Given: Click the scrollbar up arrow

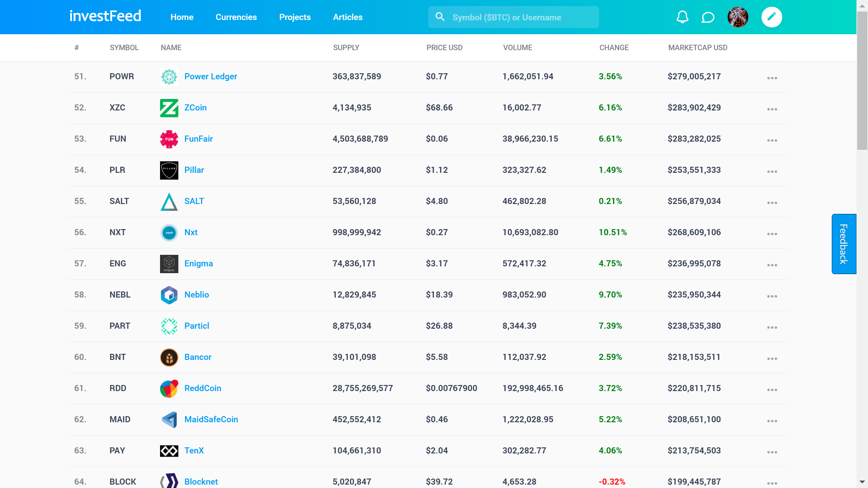Looking at the screenshot, I should [x=862, y=6].
